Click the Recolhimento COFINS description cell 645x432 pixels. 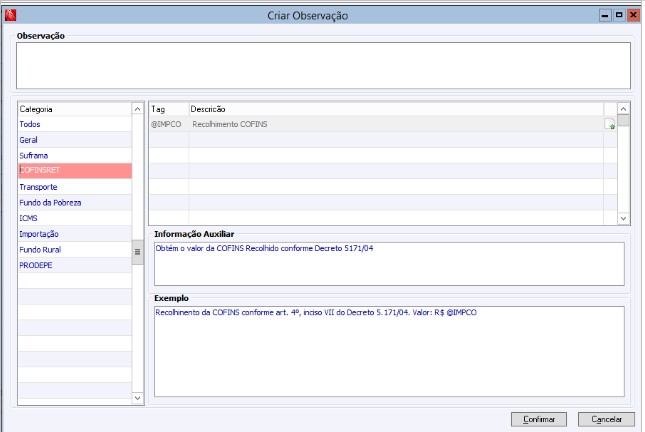396,124
